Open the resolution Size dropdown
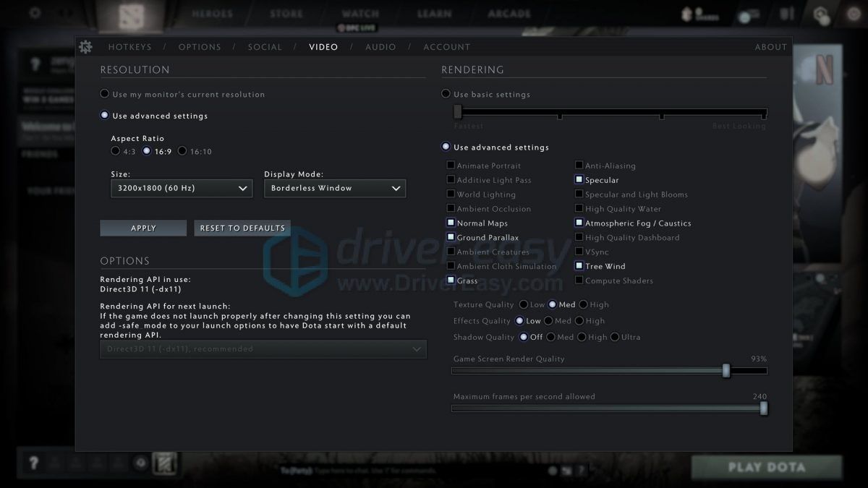 click(x=181, y=188)
